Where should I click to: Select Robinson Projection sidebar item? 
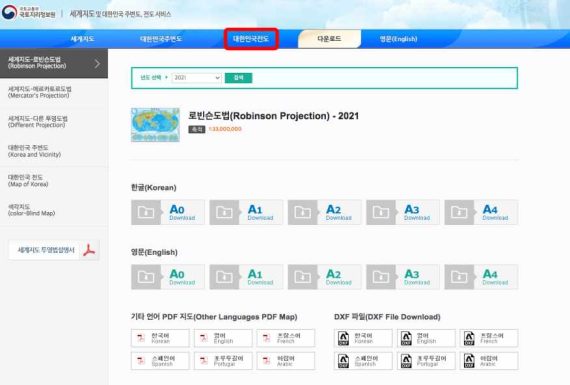[x=54, y=63]
